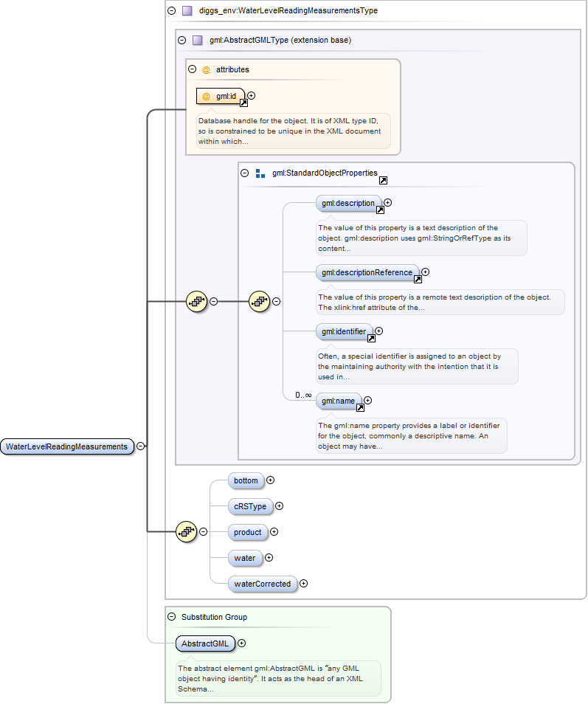The width and height of the screenshot is (588, 704).
Task: Collapse the diggs_env:WaterLevelReadingMeasurementsType box
Action: [x=171, y=11]
